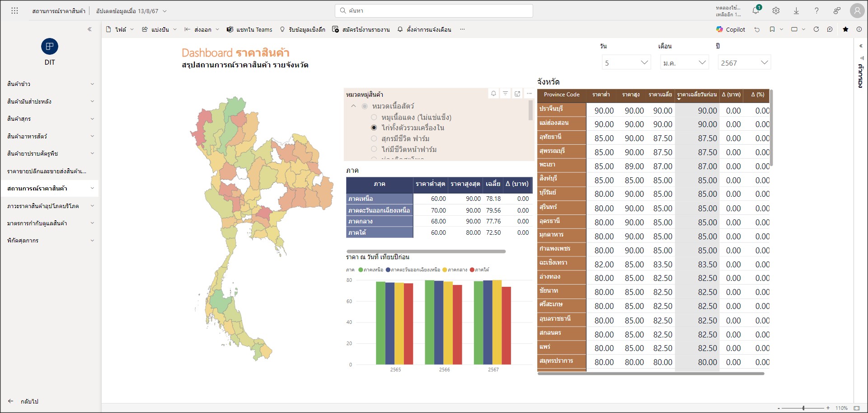Open the view layout icon
Image resolution: width=868 pixels, height=413 pixels.
click(794, 29)
